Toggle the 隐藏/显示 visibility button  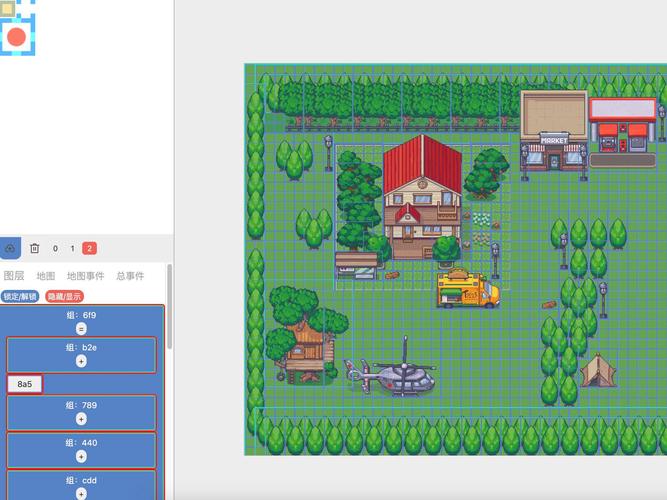65,296
